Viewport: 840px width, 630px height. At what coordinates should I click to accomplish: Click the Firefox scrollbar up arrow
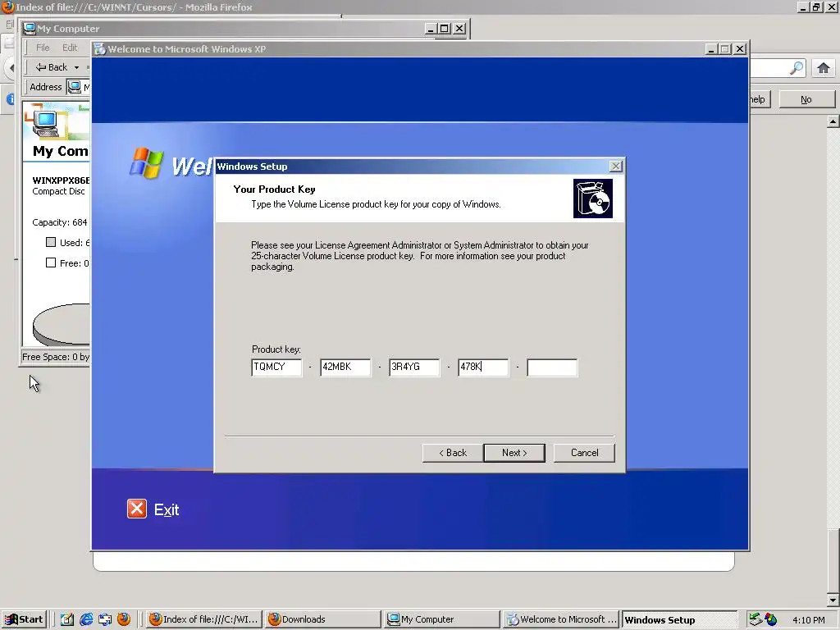(x=833, y=121)
